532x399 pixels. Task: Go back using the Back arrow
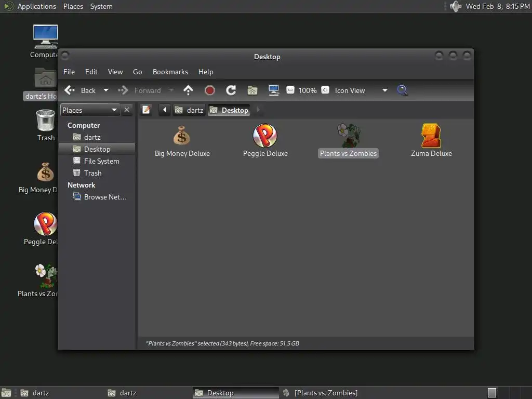point(79,90)
